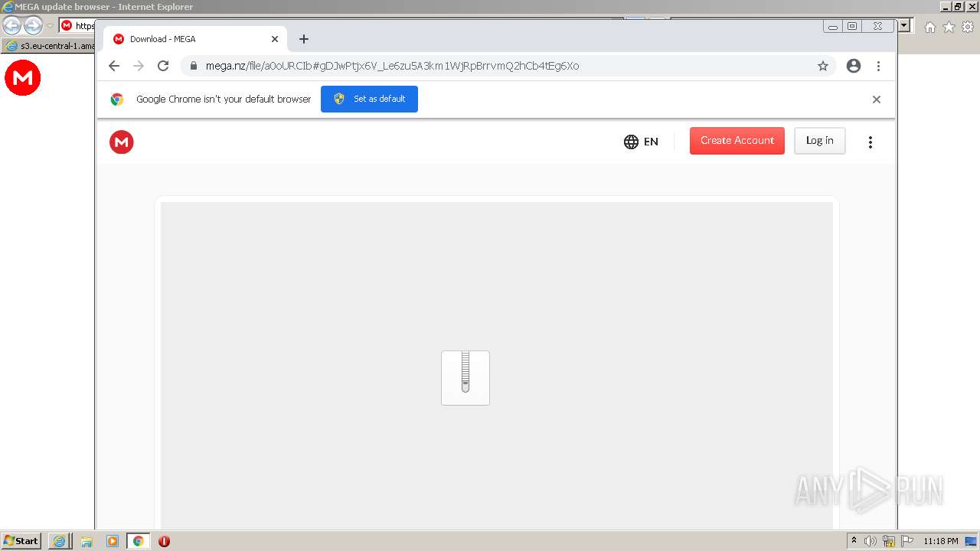This screenshot has height=551, width=980.
Task: Open MEGA page three-dot menu
Action: [x=870, y=142]
